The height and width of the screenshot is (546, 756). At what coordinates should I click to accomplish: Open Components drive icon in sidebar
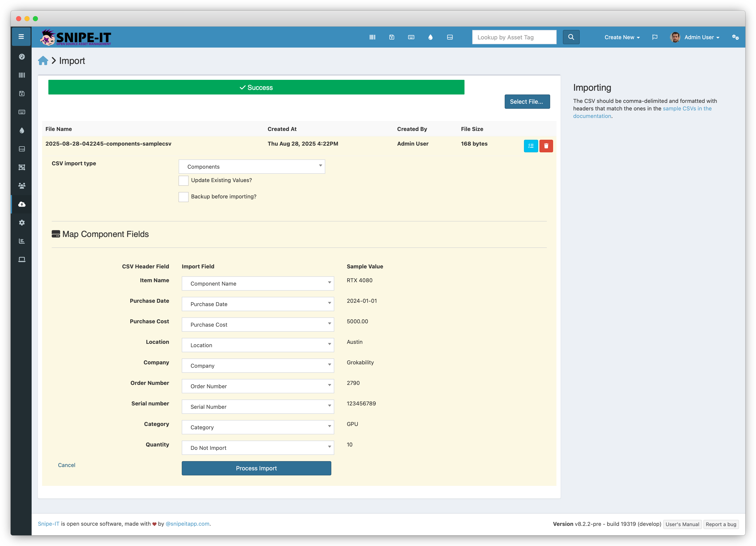click(x=22, y=149)
